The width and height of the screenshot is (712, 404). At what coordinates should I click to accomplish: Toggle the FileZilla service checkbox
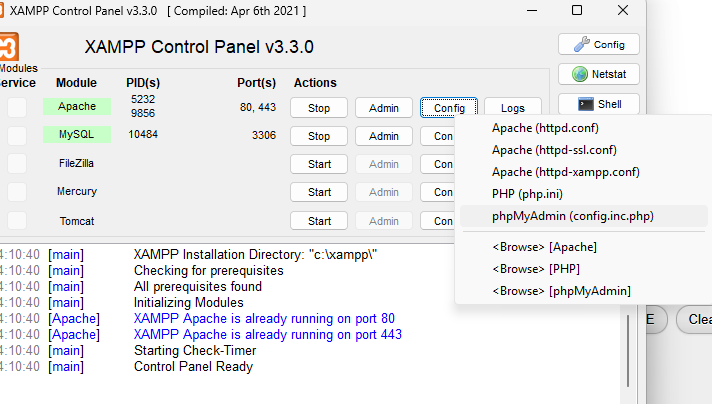pos(17,163)
